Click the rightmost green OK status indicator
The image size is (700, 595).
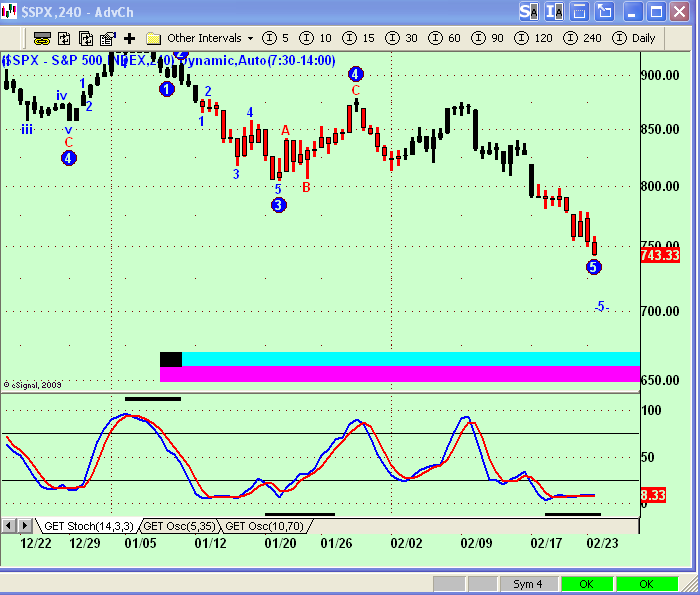(646, 584)
